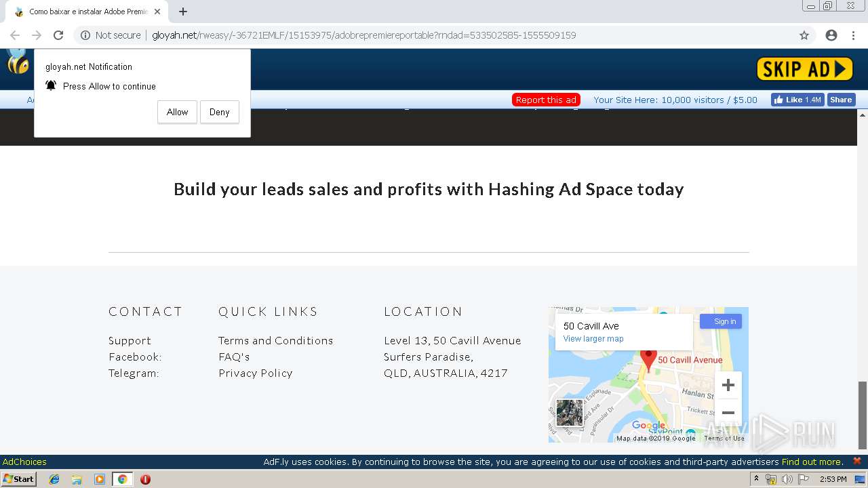Open Find out more cookie link
Image resolution: width=868 pixels, height=488 pixels.
[811, 462]
